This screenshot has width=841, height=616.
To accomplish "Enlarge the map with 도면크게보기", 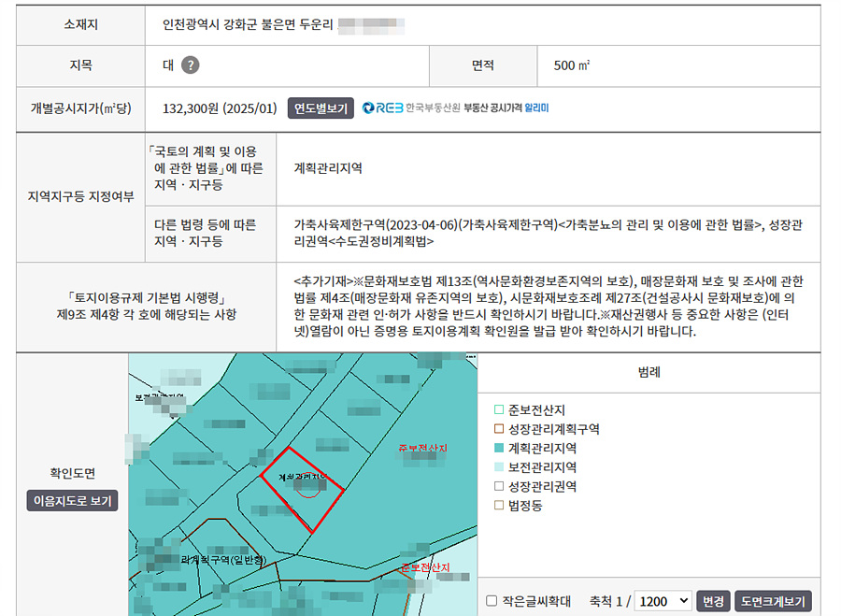I will click(x=773, y=601).
